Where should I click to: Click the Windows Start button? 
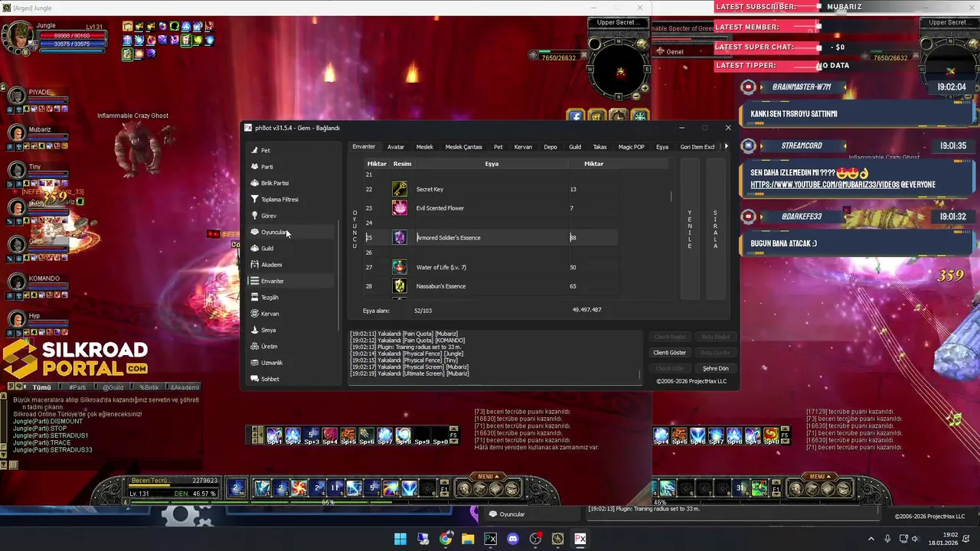pyautogui.click(x=400, y=539)
